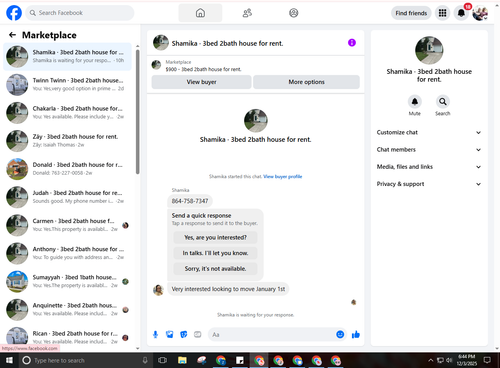
Task: Open Task View on the taskbar
Action: tap(163, 360)
